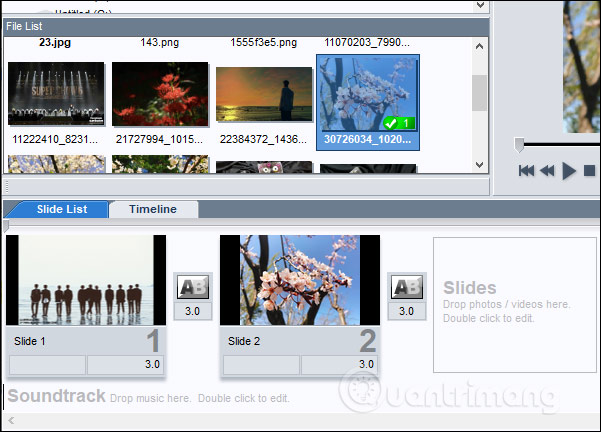601x432 pixels.
Task: Select the Slide List tab
Action: pos(62,209)
